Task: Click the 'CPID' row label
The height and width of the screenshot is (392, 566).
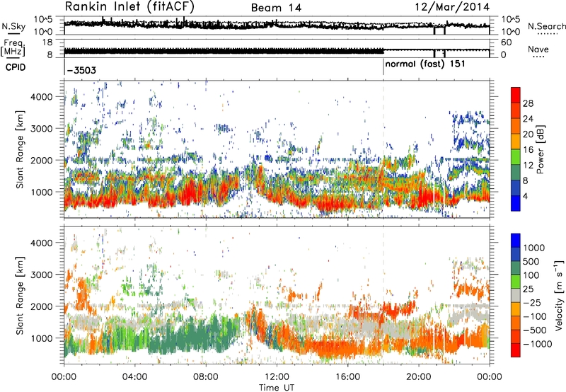Action: pos(16,67)
